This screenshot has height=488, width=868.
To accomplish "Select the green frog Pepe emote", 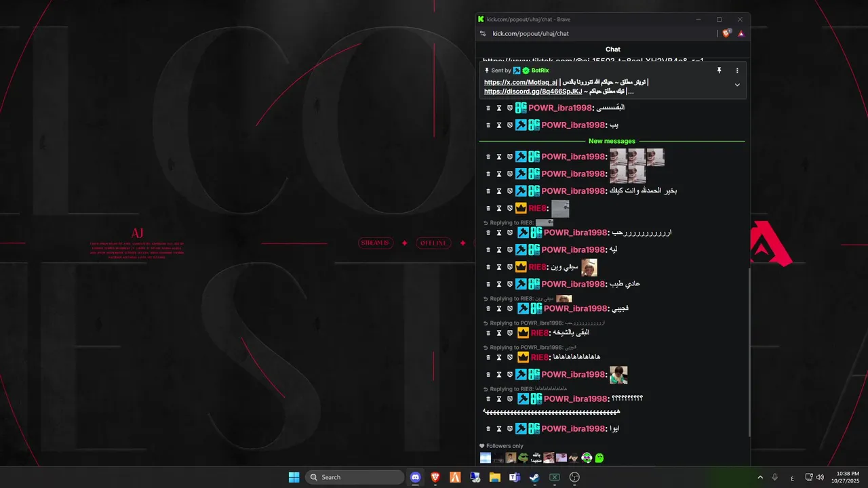I will pos(523,458).
